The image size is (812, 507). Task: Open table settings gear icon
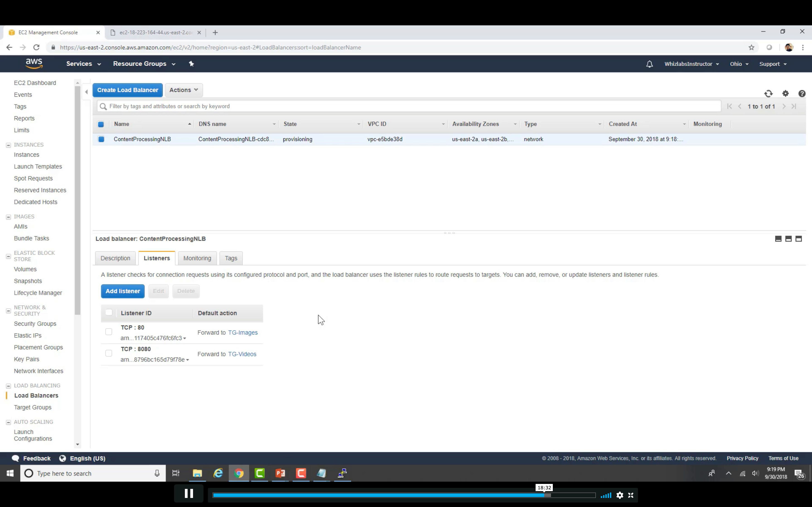pyautogui.click(x=785, y=93)
